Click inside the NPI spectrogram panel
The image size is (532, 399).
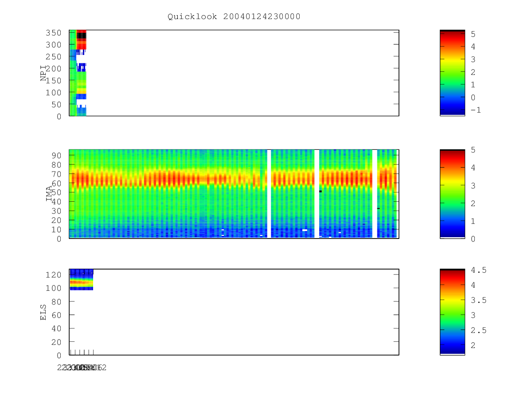(x=234, y=73)
